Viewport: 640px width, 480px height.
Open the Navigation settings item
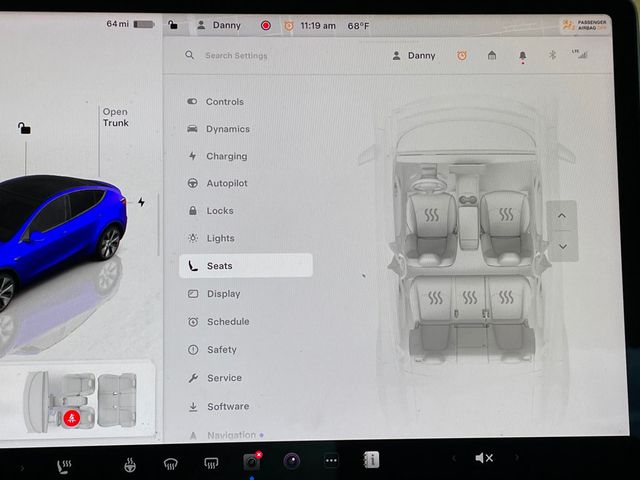click(x=226, y=435)
